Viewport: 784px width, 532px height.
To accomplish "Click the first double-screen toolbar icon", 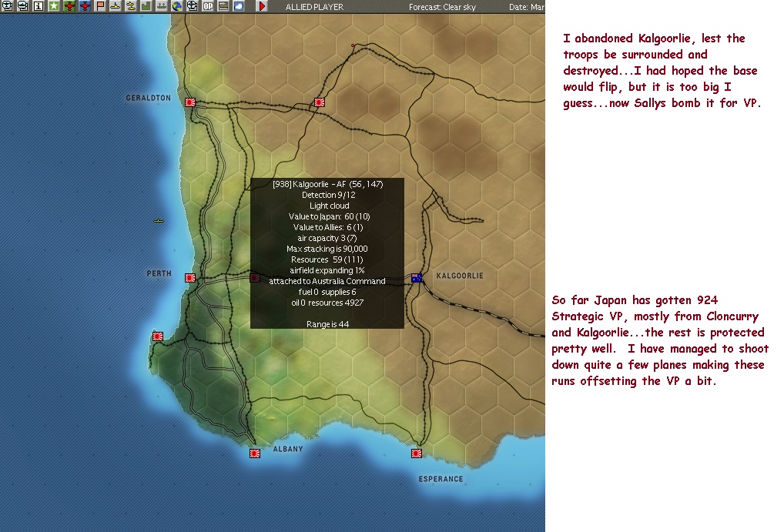I will 7,6.
